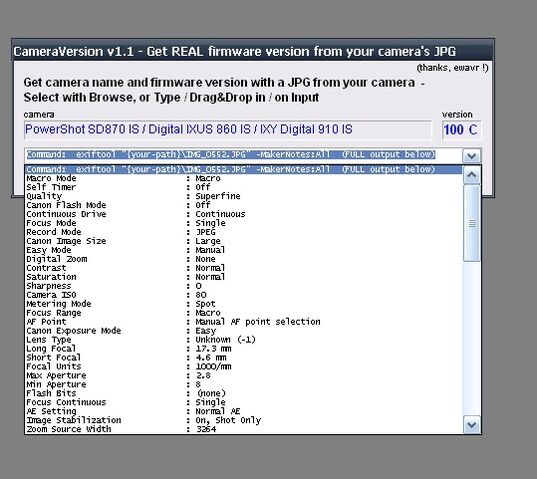Select the AE Setting row

click(x=243, y=411)
